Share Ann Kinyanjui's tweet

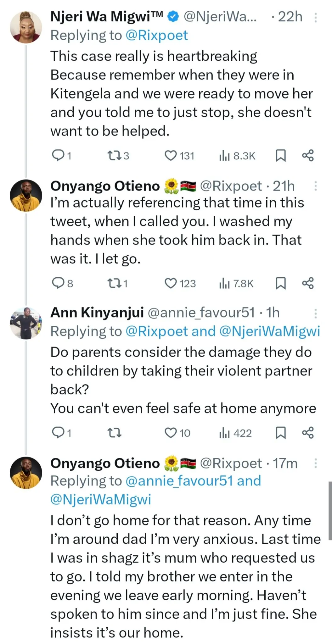click(x=308, y=433)
